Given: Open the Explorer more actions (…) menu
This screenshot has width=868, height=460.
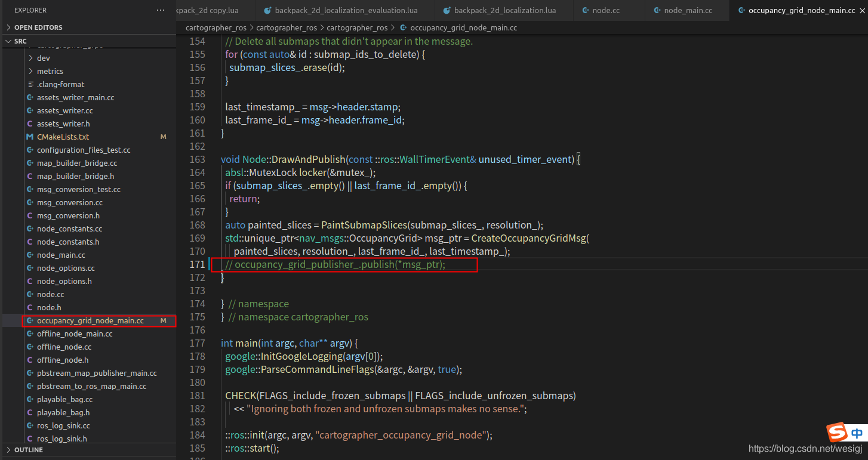Looking at the screenshot, I should pos(159,10).
